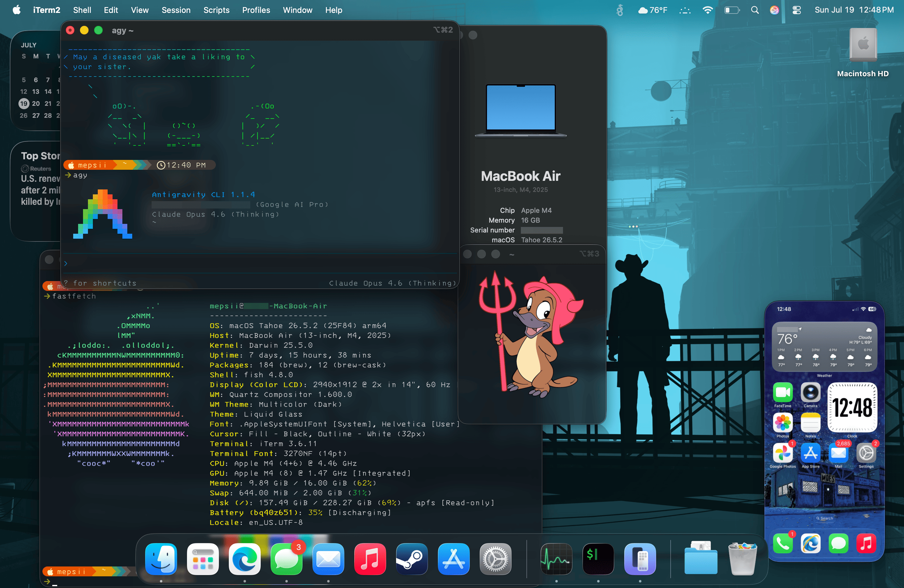Viewport: 904px width, 588px height.
Task: Activate Siri from the menu bar
Action: click(775, 10)
